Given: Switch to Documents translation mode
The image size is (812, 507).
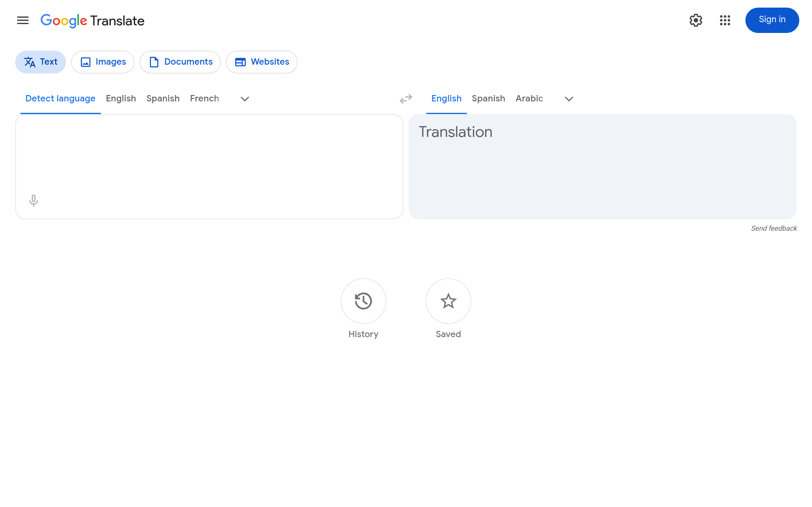Looking at the screenshot, I should point(180,62).
